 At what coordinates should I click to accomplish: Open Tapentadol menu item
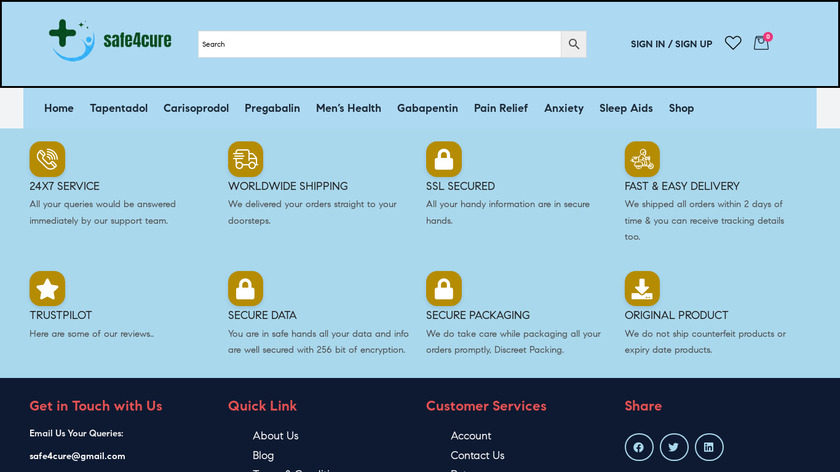click(118, 108)
